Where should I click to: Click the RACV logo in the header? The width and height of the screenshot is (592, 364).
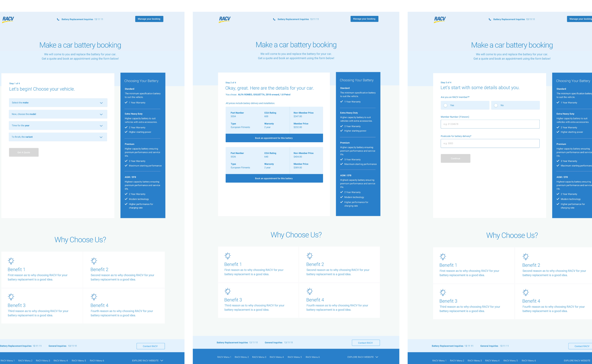[8, 19]
